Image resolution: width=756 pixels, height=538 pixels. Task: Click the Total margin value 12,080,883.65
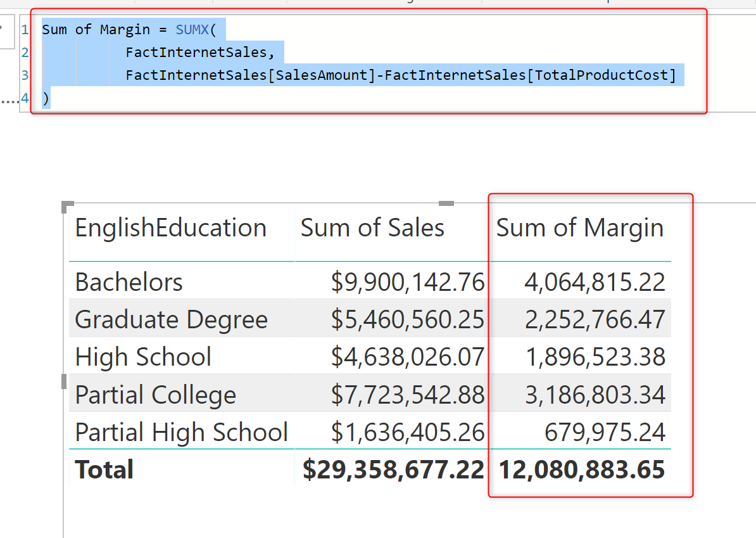point(582,470)
